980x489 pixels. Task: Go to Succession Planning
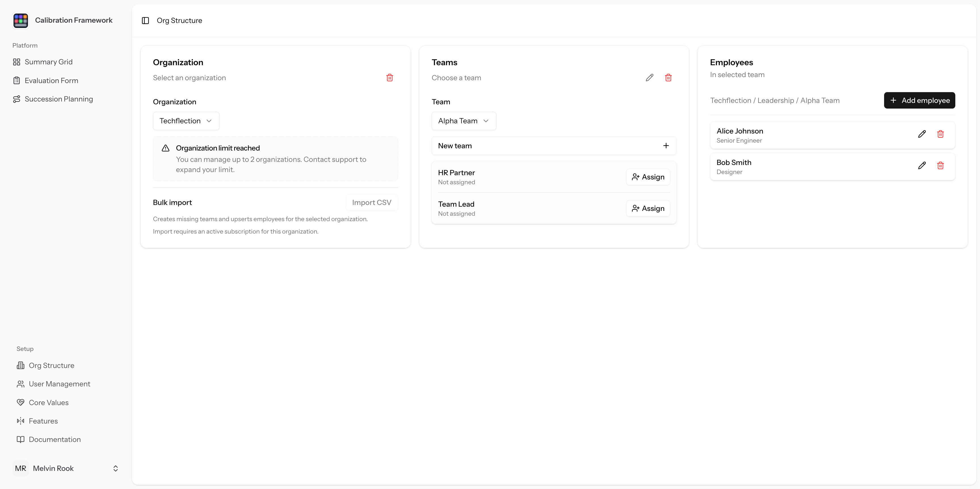(58, 99)
